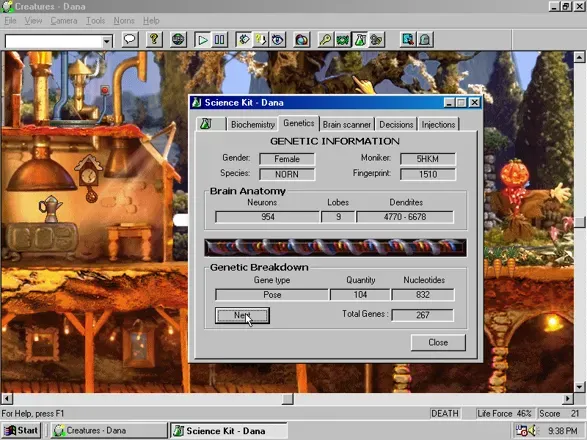This screenshot has width=587, height=440.
Task: Click the vertical scrollbar down arrow
Action: [x=580, y=386]
